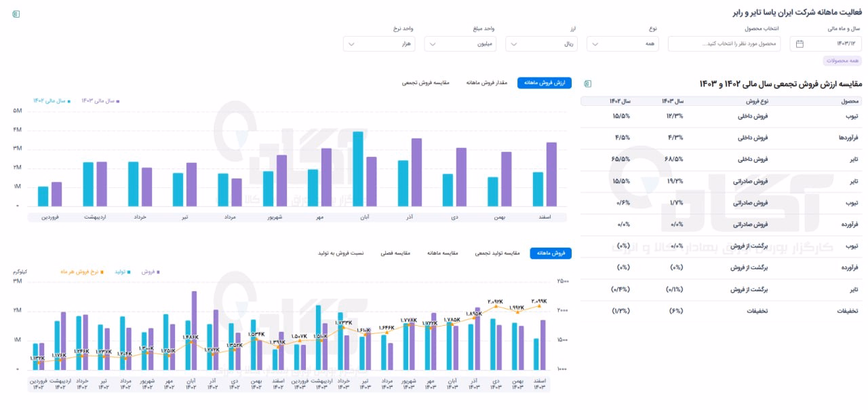Toggle the 'تولید' legend series in the lower chart
This screenshot has height=410, width=868.
point(122,272)
